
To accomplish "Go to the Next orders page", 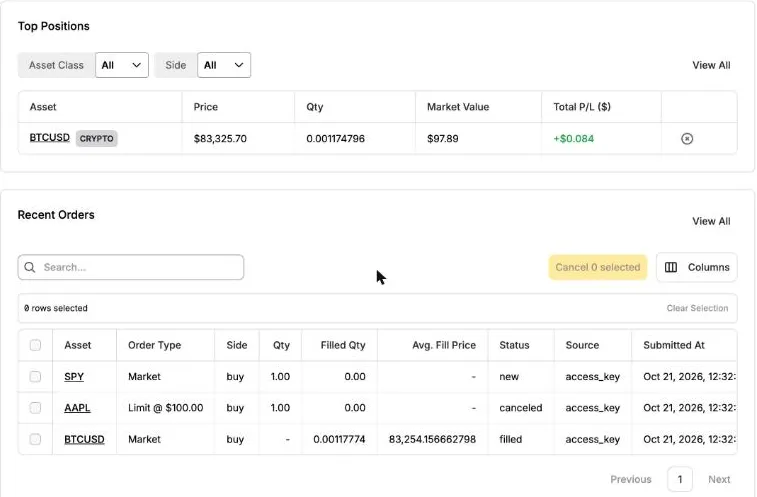I will point(719,479).
